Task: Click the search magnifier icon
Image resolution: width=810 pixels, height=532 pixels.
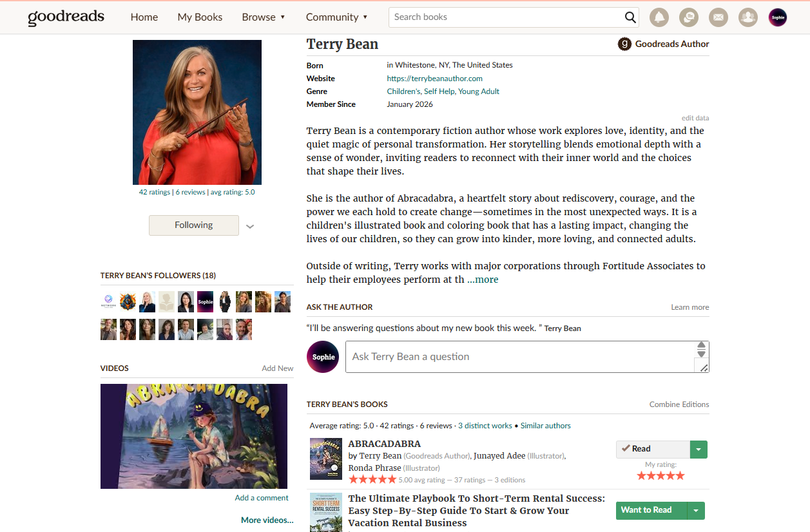Action: click(630, 17)
